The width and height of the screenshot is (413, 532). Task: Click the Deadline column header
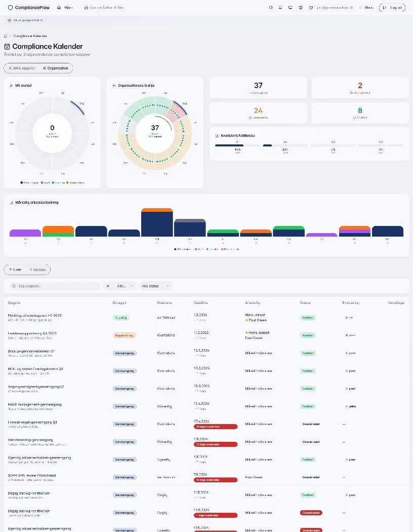click(x=200, y=303)
